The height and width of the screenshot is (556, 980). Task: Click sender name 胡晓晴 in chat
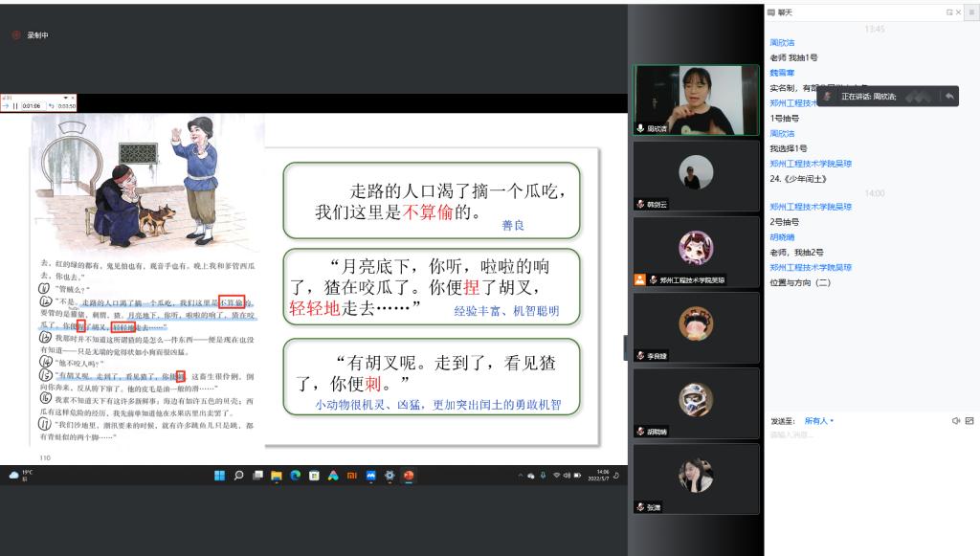click(782, 237)
